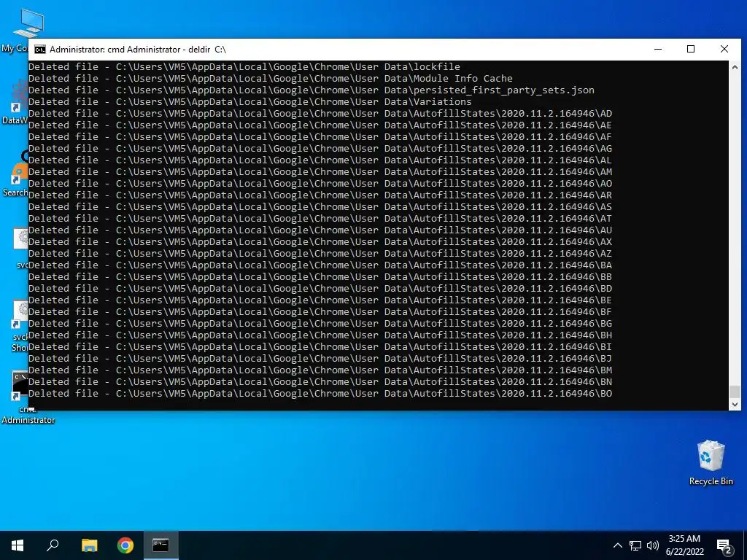Click the line ending in Module Info Cache

(x=271, y=79)
